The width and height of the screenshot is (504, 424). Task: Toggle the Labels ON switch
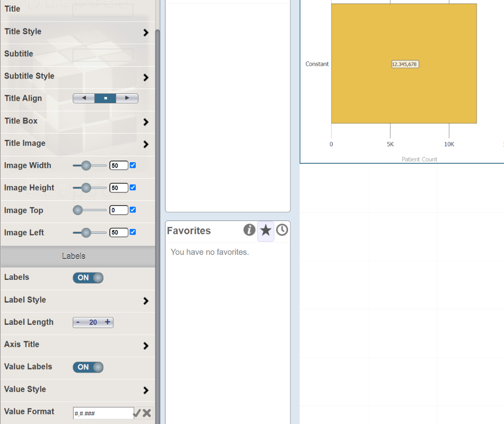[x=88, y=278]
